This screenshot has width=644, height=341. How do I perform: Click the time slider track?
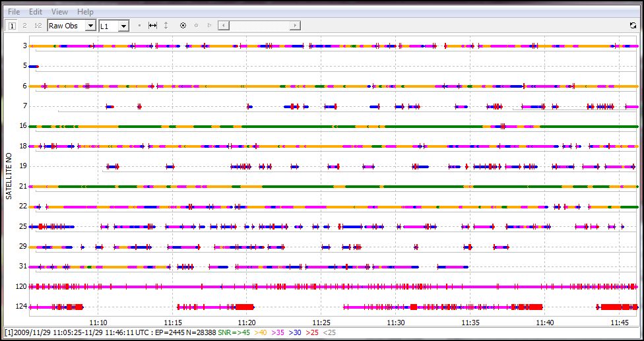pyautogui.click(x=260, y=26)
